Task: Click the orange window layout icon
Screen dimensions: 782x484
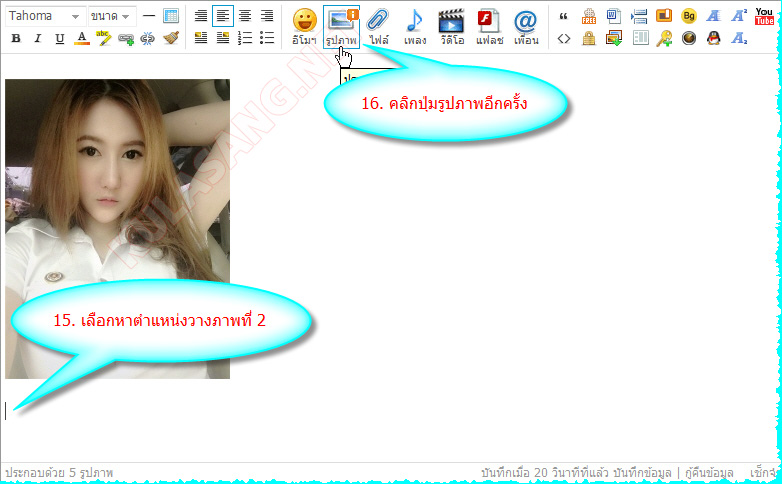Action: (664, 16)
